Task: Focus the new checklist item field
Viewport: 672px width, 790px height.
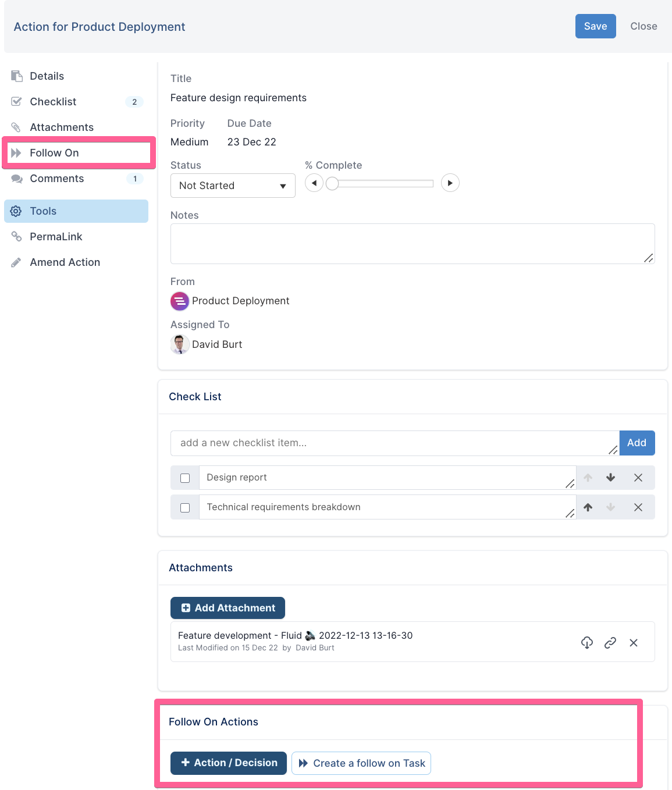Action: [390, 443]
